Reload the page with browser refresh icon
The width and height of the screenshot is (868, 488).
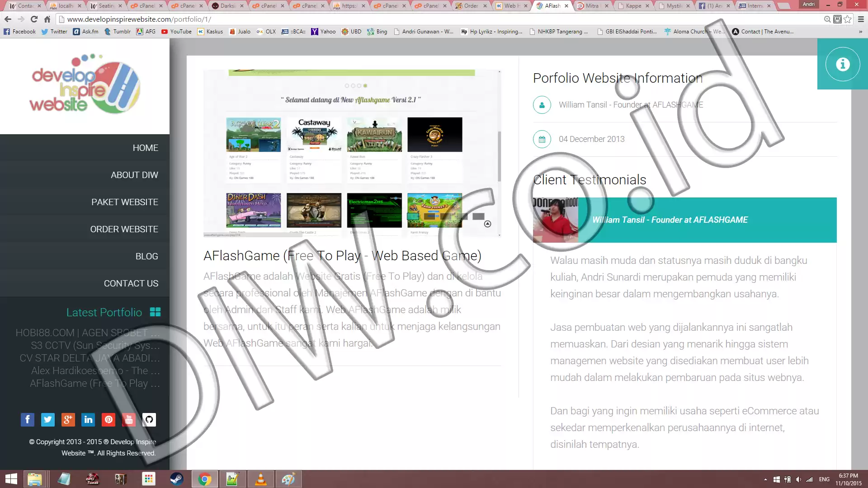(x=34, y=19)
